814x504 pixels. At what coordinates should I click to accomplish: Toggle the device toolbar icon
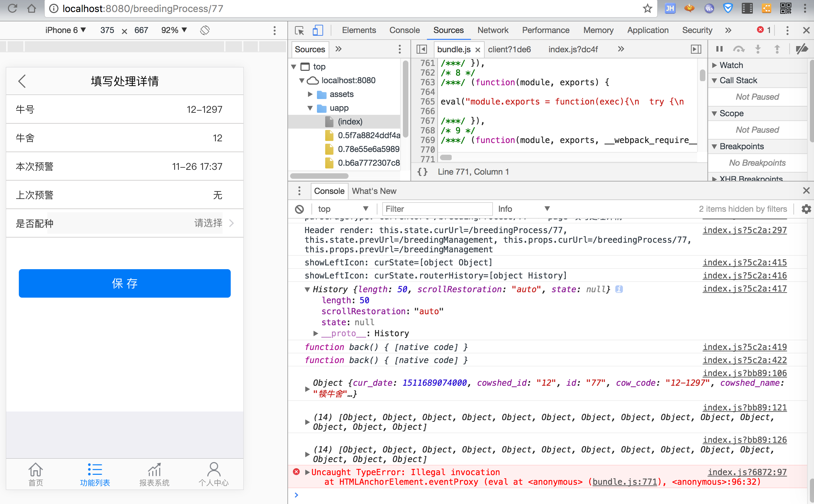coord(318,30)
